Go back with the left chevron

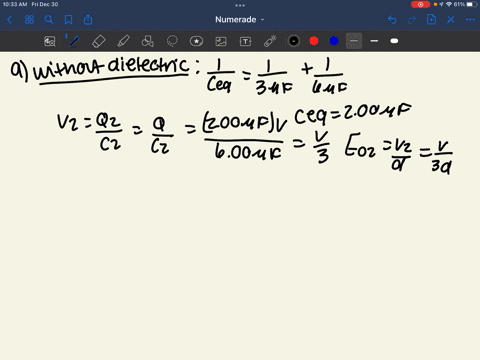click(9, 20)
